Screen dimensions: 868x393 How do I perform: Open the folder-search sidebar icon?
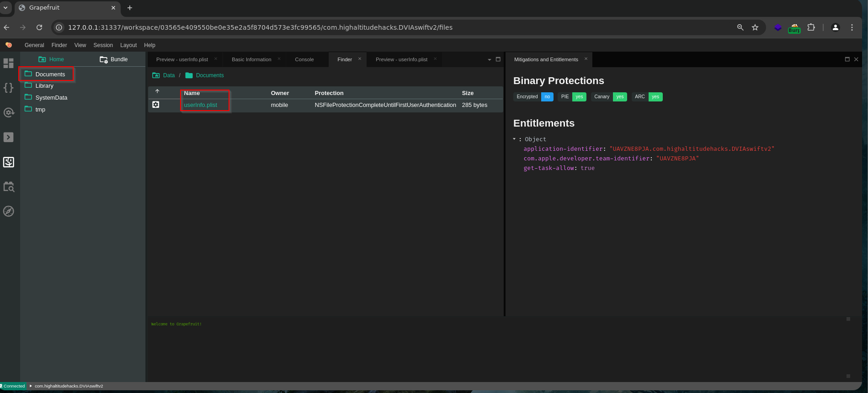point(9,186)
